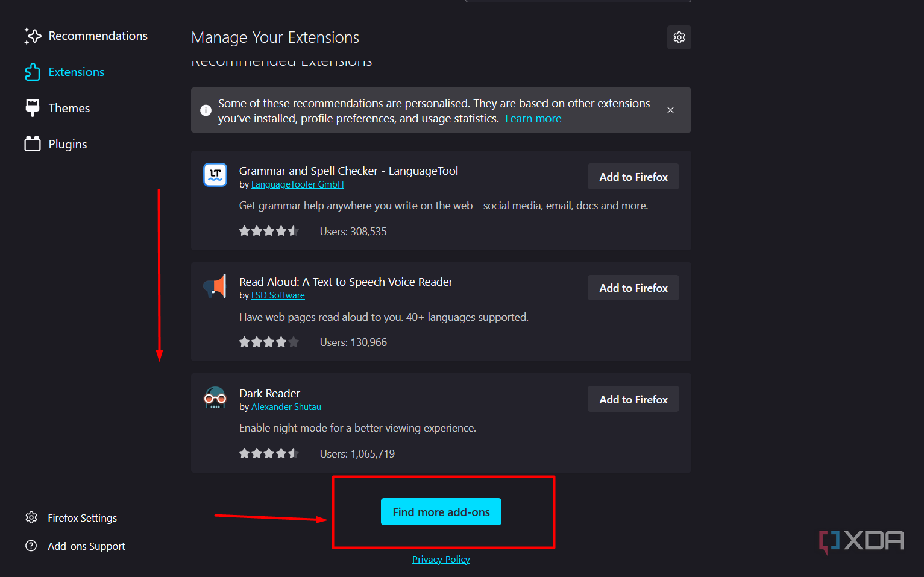The height and width of the screenshot is (577, 924).
Task: Open LanguageTooler GmbH author link
Action: point(297,184)
